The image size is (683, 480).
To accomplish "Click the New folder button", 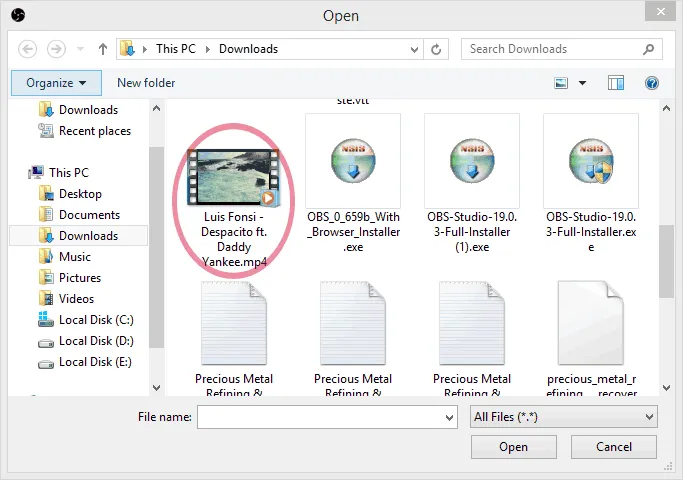I will coord(146,83).
